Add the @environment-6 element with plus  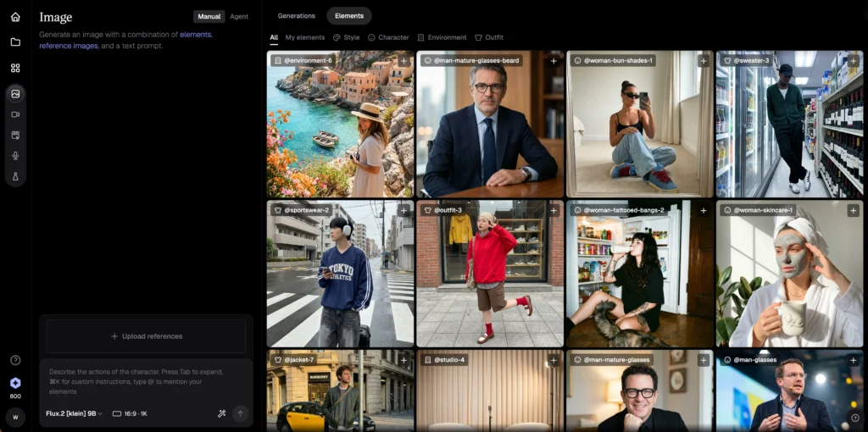click(404, 61)
